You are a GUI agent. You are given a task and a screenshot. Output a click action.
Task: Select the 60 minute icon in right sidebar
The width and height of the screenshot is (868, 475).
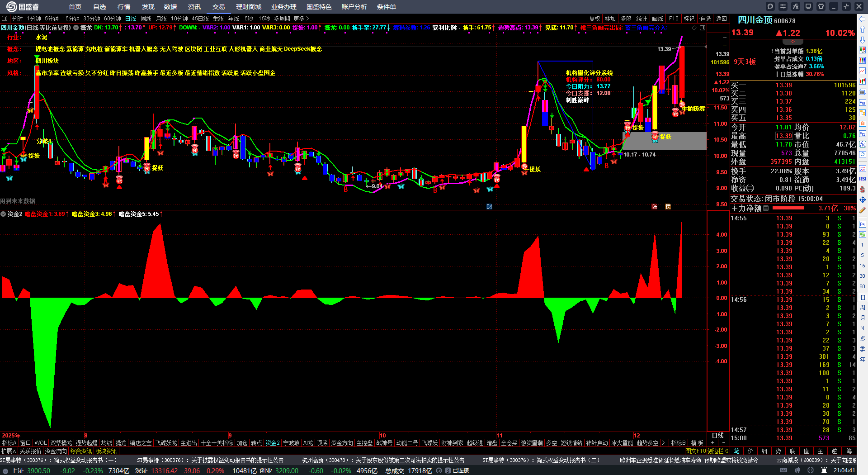point(863,286)
